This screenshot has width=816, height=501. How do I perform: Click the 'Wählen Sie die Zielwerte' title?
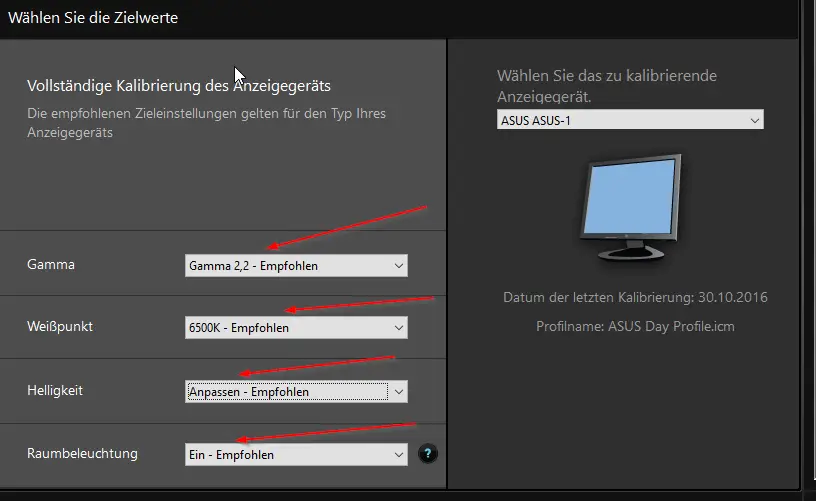tap(93, 18)
